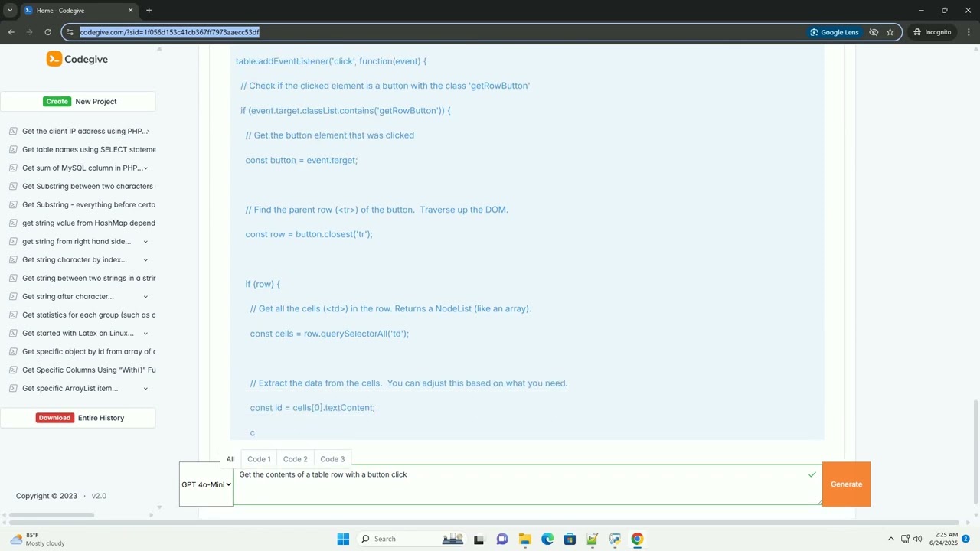Click Google Lens button in address bar
This screenshot has width=980, height=551.
[x=835, y=32]
